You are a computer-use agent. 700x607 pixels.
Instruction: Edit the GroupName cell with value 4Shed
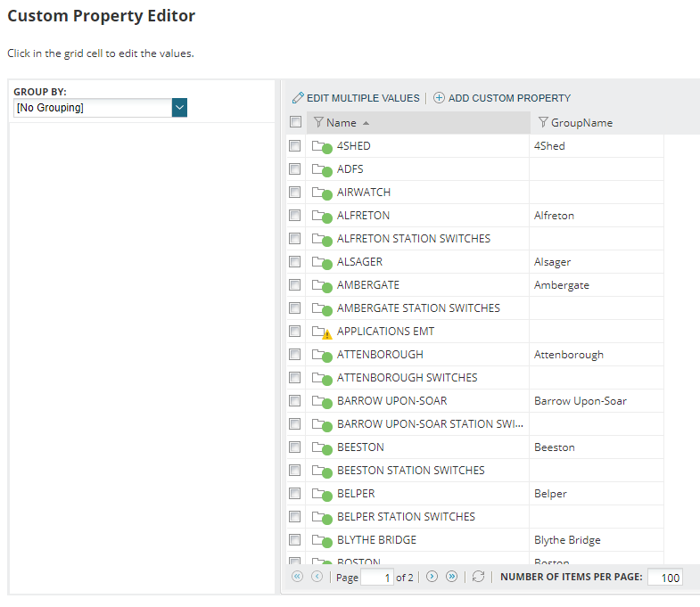pos(597,146)
